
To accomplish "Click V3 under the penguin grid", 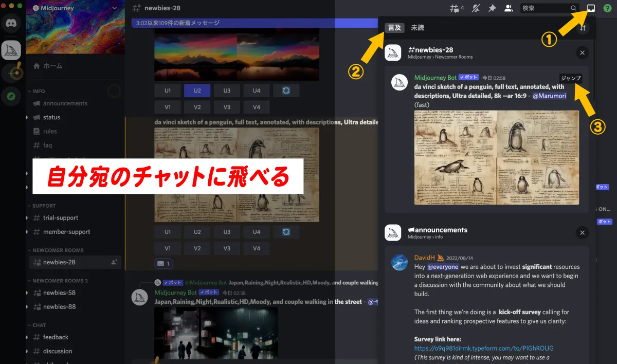I will (227, 248).
